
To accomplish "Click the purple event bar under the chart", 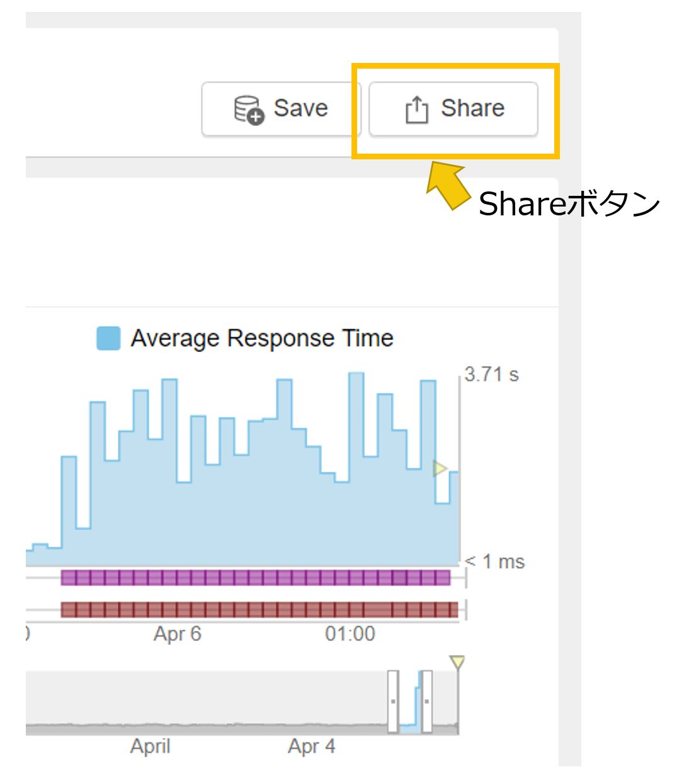I will (256, 577).
